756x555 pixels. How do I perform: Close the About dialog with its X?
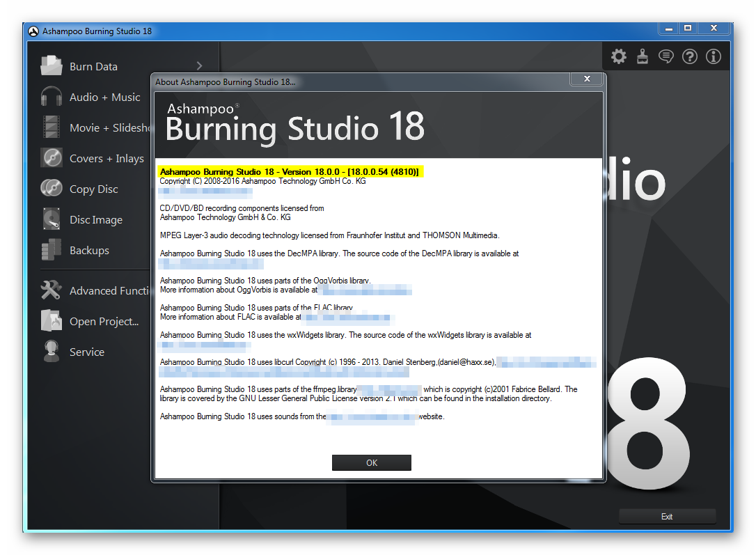587,79
